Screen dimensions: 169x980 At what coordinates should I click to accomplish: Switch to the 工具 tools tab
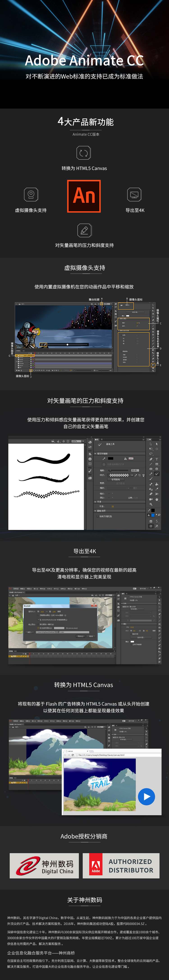(x=149, y=440)
